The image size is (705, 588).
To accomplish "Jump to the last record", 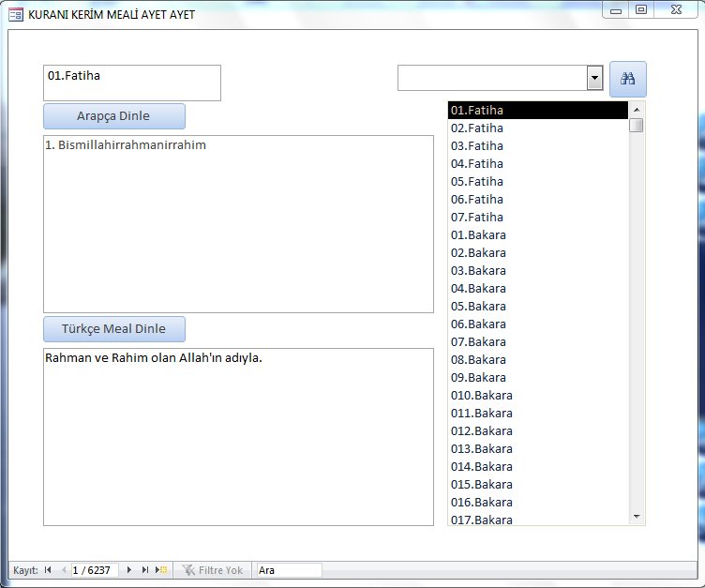I will pos(145,570).
